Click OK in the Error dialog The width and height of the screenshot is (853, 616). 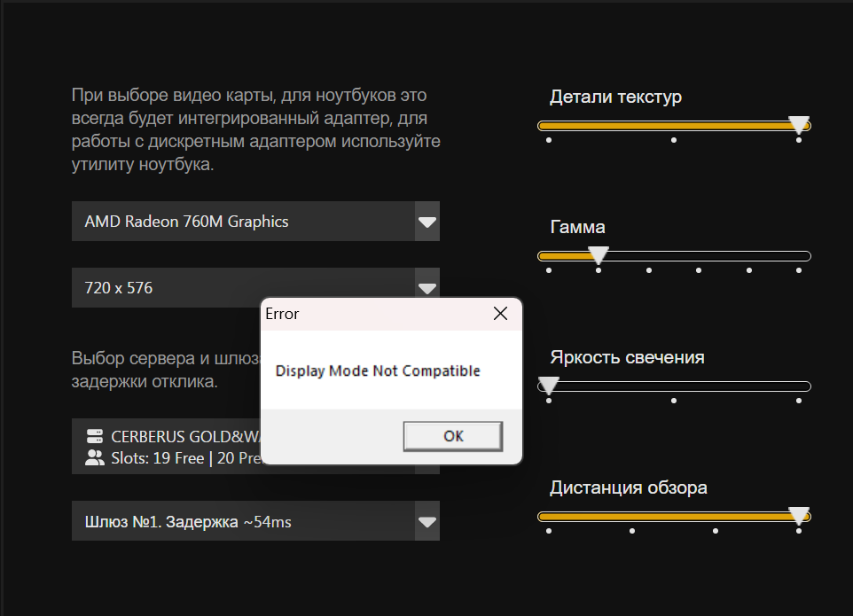pyautogui.click(x=452, y=436)
